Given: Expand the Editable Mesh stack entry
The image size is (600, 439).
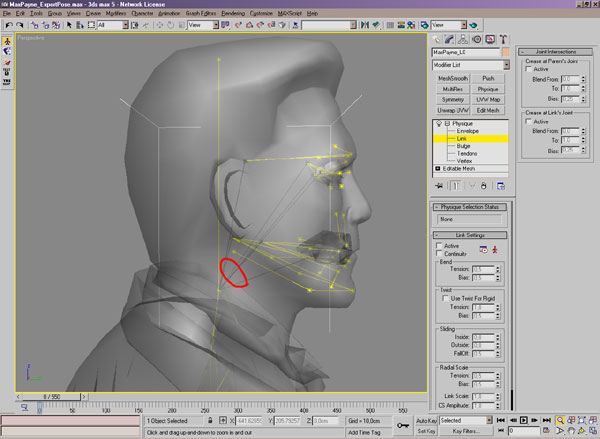Looking at the screenshot, I should (437, 168).
